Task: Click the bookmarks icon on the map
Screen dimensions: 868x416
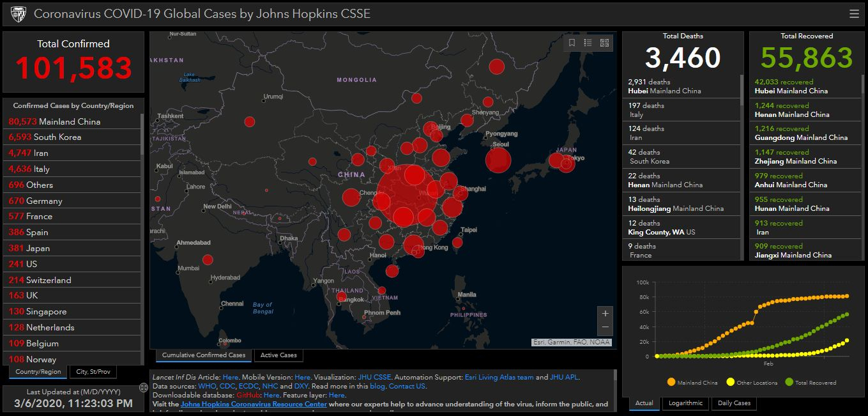Action: [x=572, y=43]
